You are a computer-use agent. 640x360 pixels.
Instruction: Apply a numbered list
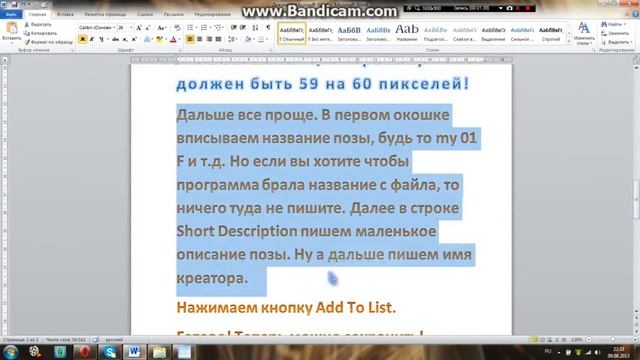tap(204, 28)
